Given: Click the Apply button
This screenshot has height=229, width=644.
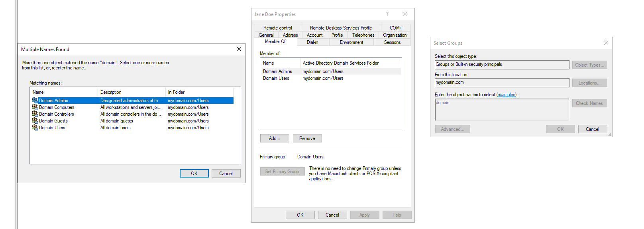Looking at the screenshot, I should click(365, 215).
